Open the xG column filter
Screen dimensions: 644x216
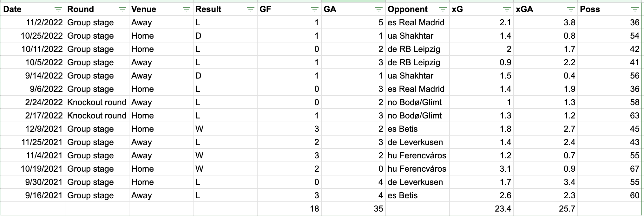[x=507, y=10]
